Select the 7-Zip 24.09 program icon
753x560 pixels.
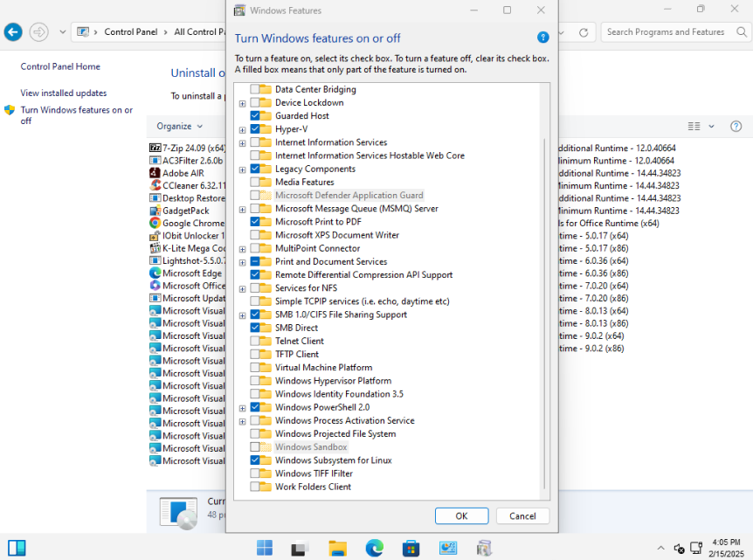[155, 148]
